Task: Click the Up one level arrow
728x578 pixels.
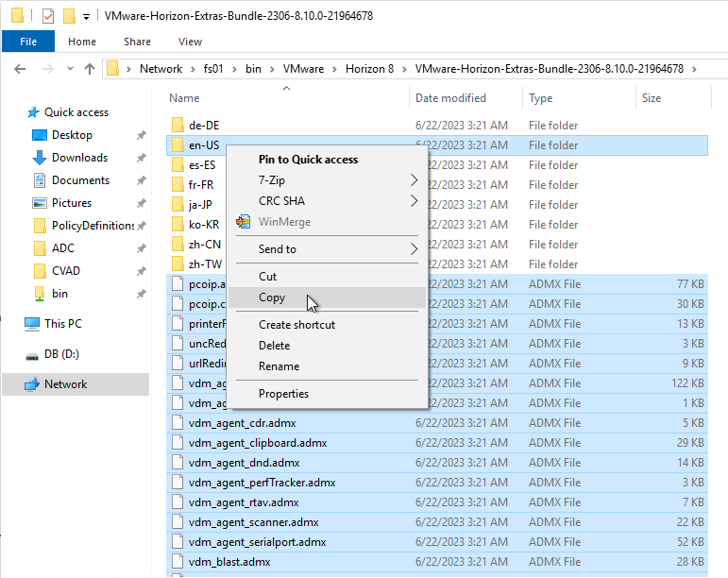Action: [90, 69]
